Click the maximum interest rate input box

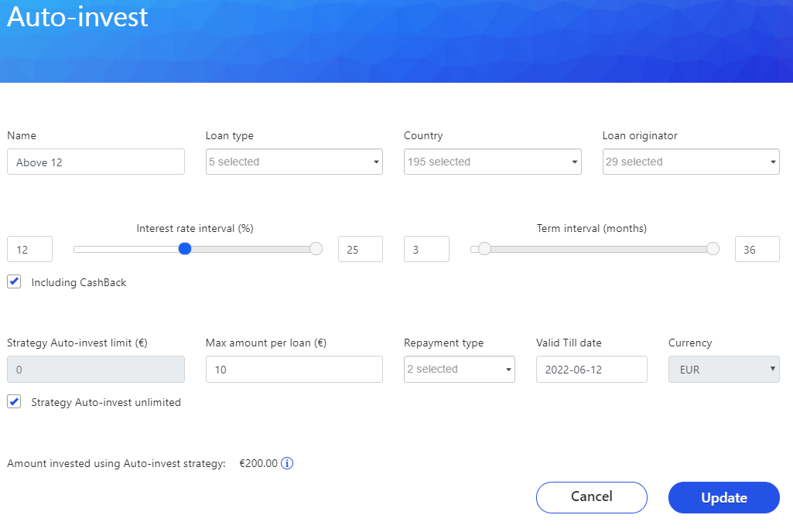pyautogui.click(x=360, y=250)
